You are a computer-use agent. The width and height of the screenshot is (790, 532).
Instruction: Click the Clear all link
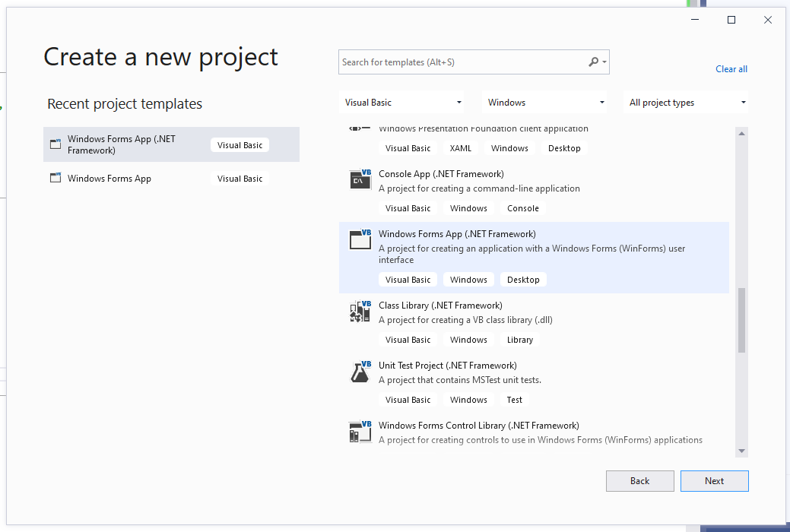(x=731, y=69)
